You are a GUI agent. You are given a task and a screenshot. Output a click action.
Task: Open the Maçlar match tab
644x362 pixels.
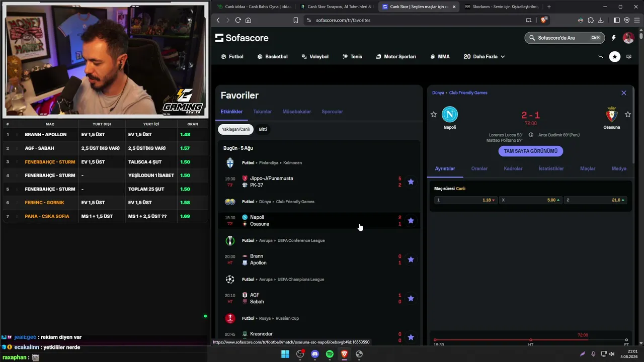(588, 168)
